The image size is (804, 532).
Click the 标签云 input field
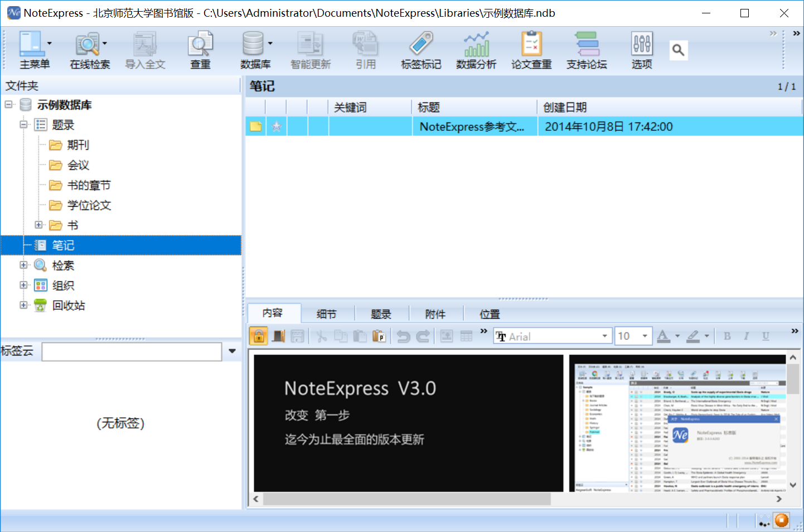[x=132, y=352]
